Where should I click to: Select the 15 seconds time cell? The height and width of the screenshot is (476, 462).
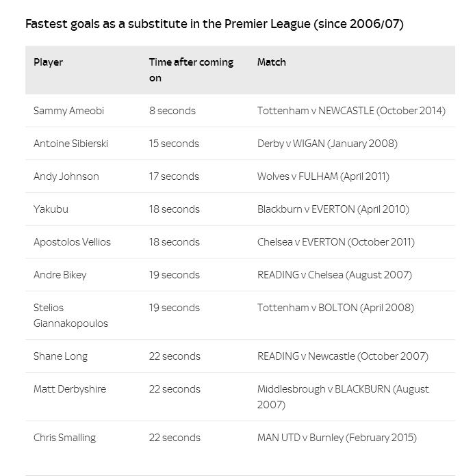[174, 144]
